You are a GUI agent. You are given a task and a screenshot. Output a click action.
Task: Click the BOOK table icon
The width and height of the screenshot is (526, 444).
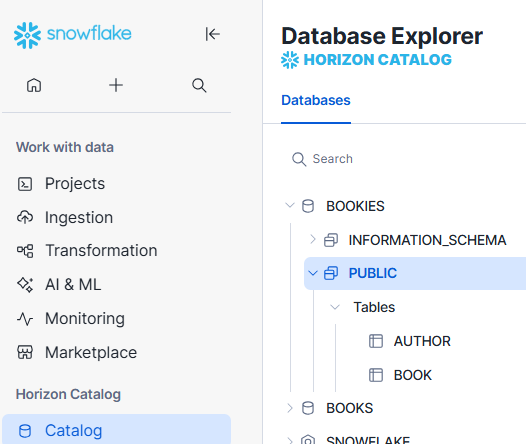click(x=376, y=375)
